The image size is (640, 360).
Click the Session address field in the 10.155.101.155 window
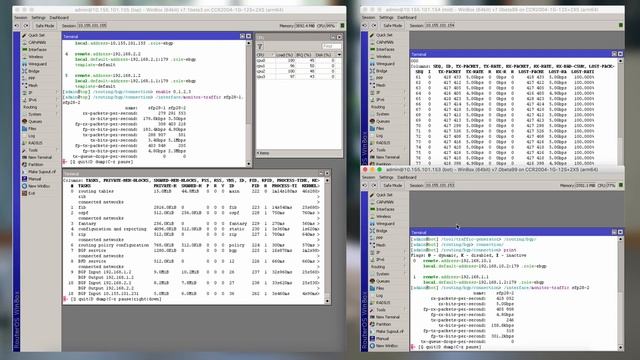[x=92, y=26]
